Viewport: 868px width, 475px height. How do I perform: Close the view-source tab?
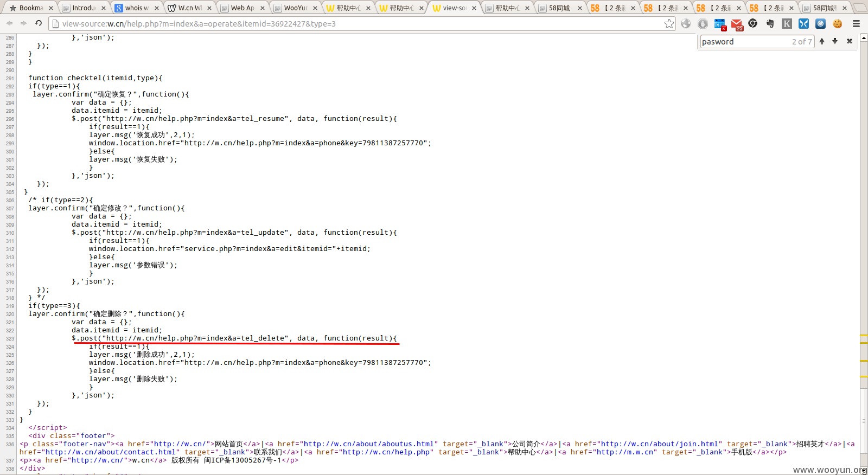pyautogui.click(x=474, y=8)
